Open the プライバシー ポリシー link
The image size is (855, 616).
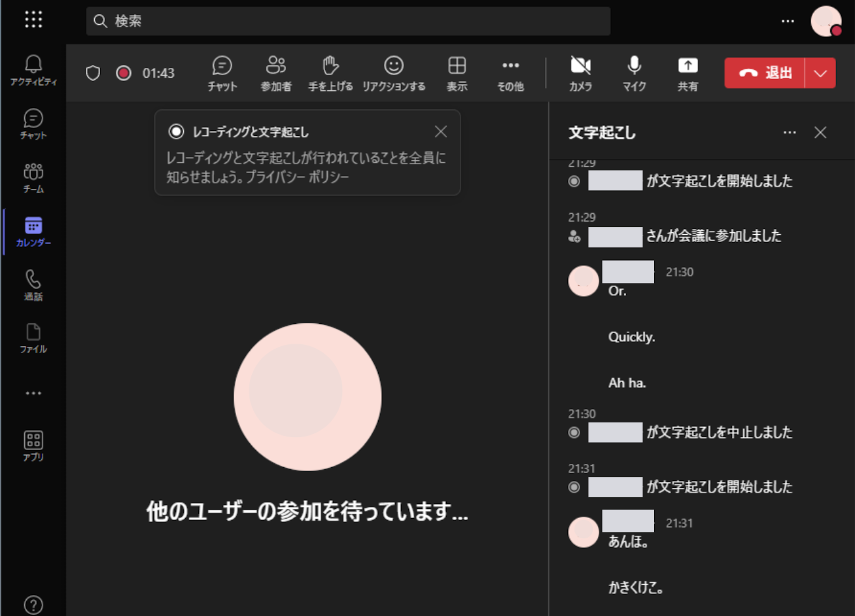coord(297,177)
